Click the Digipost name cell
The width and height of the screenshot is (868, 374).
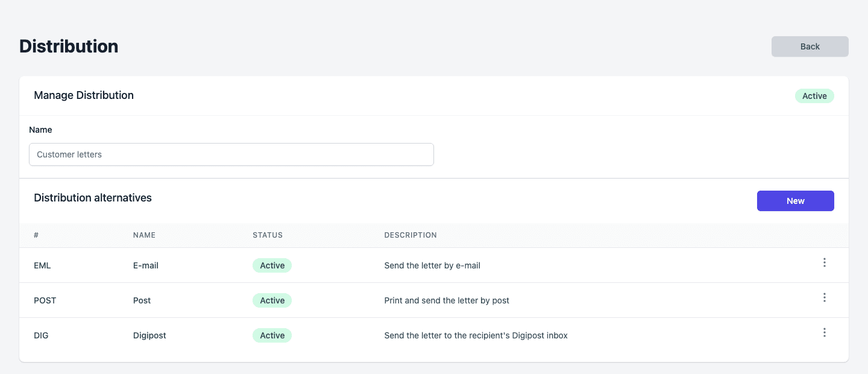[149, 335]
